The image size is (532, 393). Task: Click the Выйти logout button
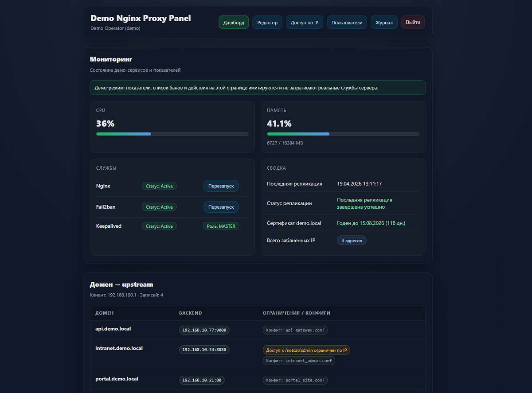tap(413, 22)
